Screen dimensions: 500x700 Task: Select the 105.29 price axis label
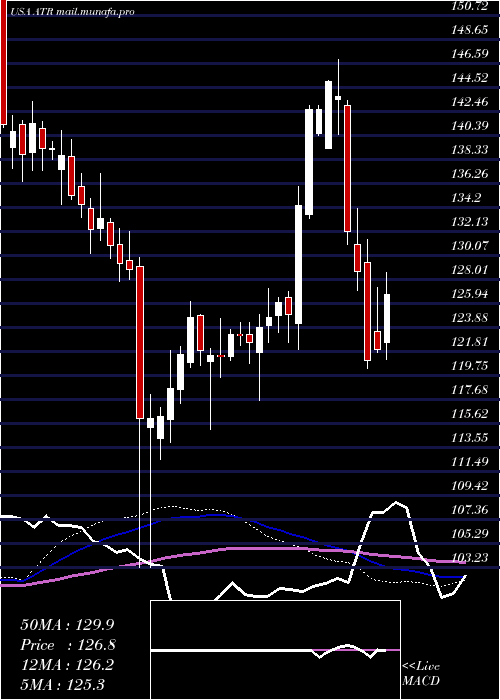click(470, 534)
